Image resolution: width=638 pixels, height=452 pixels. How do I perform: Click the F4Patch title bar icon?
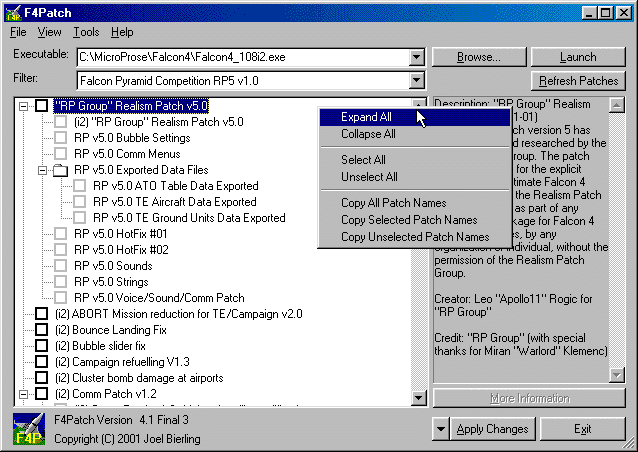coord(12,11)
